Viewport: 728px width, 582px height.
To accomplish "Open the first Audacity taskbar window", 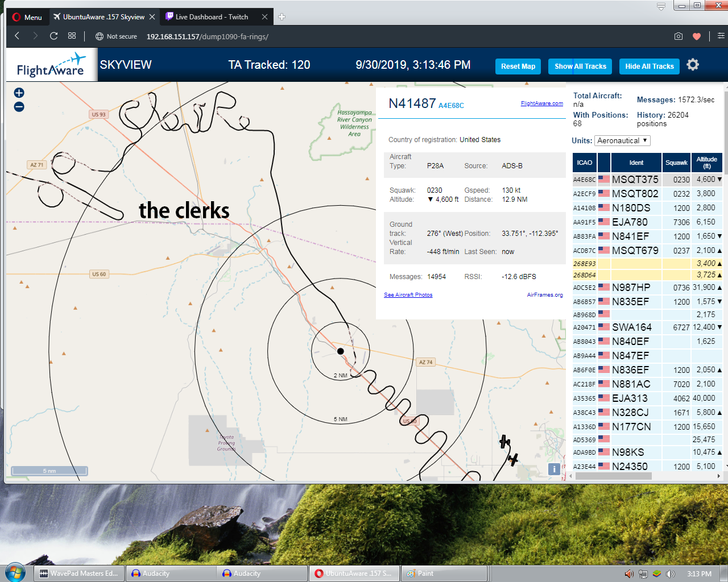I will point(171,573).
